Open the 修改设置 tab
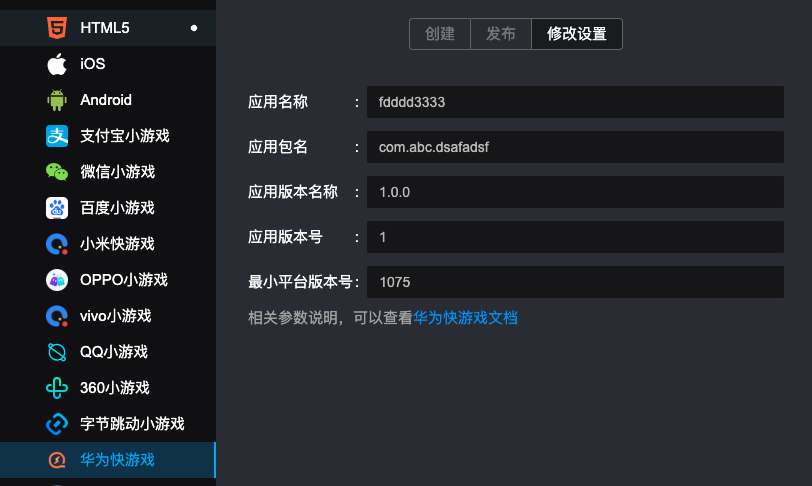Viewport: 812px width, 486px height. point(577,33)
